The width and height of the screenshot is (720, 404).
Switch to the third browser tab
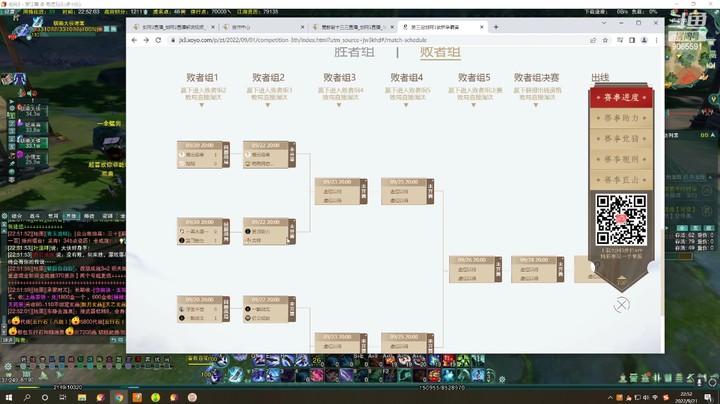click(x=353, y=27)
